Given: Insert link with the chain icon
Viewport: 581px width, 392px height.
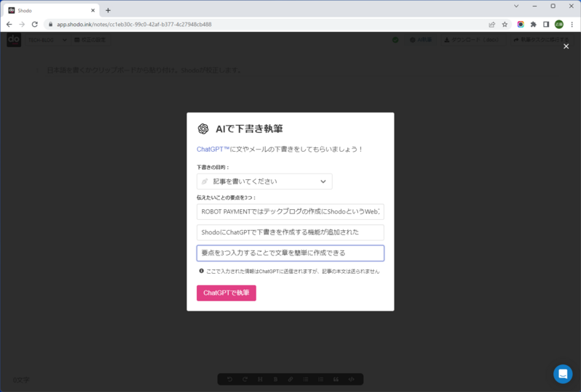Looking at the screenshot, I should pos(290,379).
